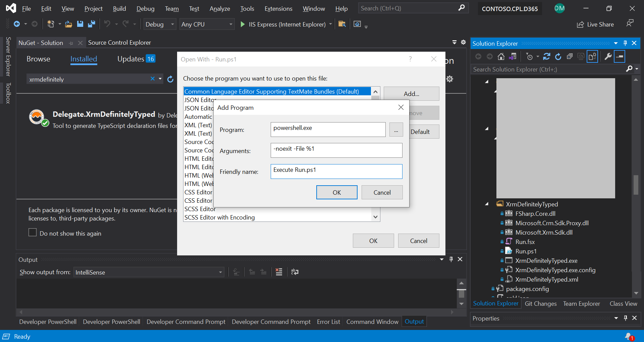
Task: Collapse the XrmDefinitelyTyped folder node
Action: pos(487,204)
